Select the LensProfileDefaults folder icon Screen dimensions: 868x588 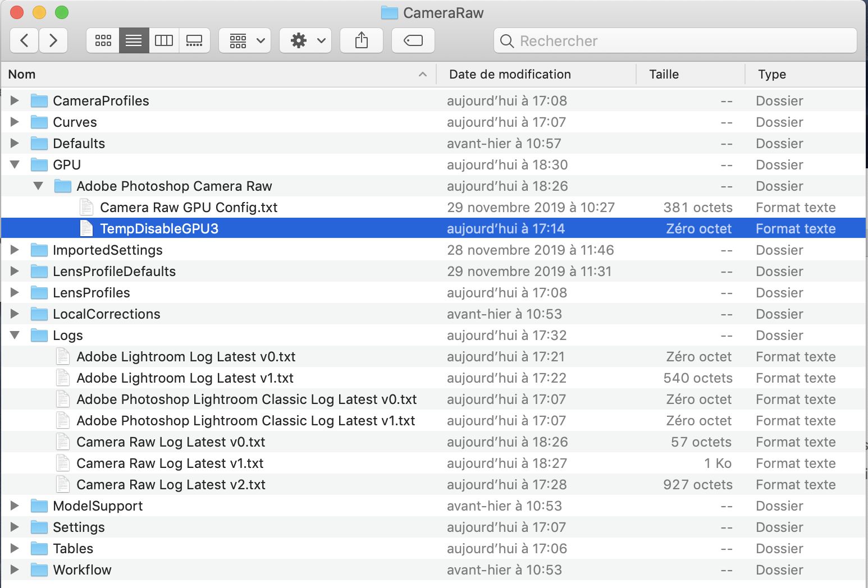coord(39,271)
